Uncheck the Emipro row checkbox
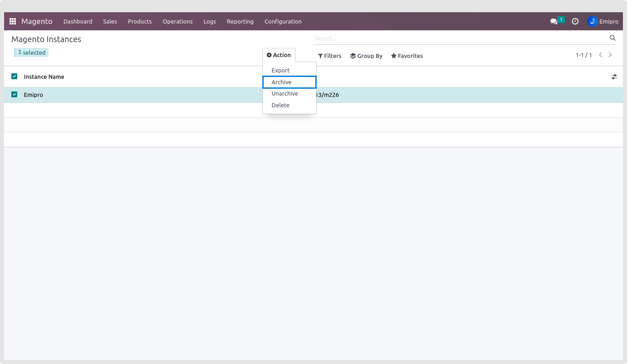Screen dimensions: 627x364 click(x=14, y=95)
